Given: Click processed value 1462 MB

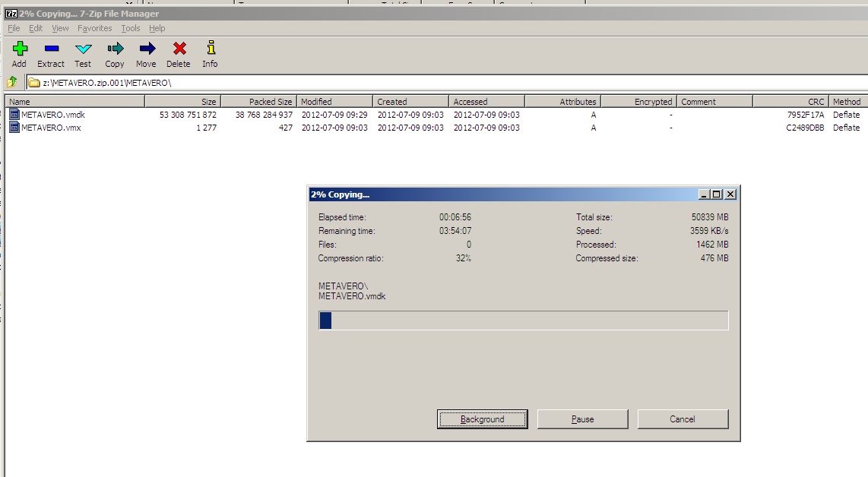Looking at the screenshot, I should (712, 244).
